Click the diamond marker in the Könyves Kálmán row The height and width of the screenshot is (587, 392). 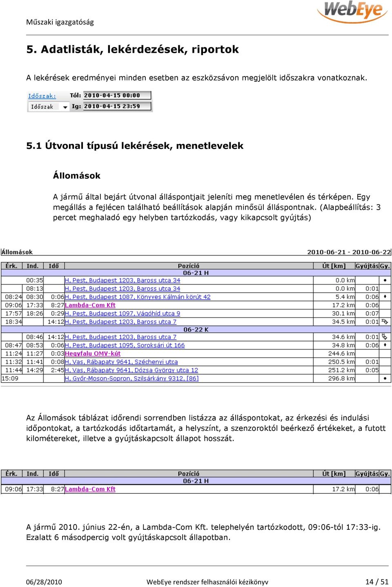coord(385,297)
